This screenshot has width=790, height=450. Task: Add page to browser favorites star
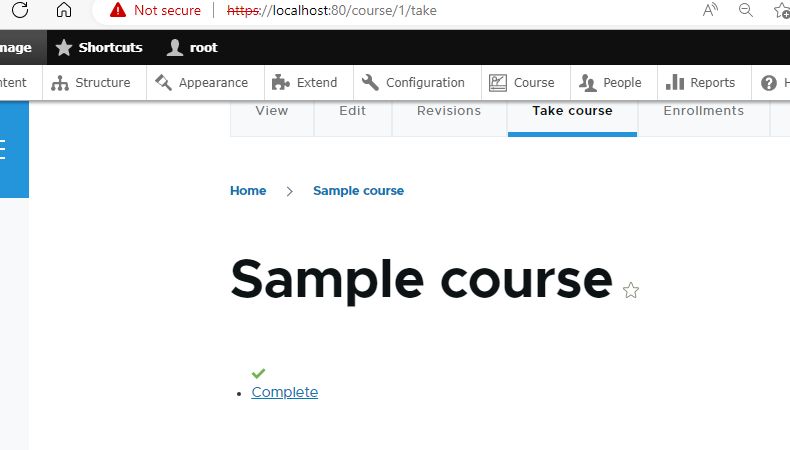coord(782,10)
